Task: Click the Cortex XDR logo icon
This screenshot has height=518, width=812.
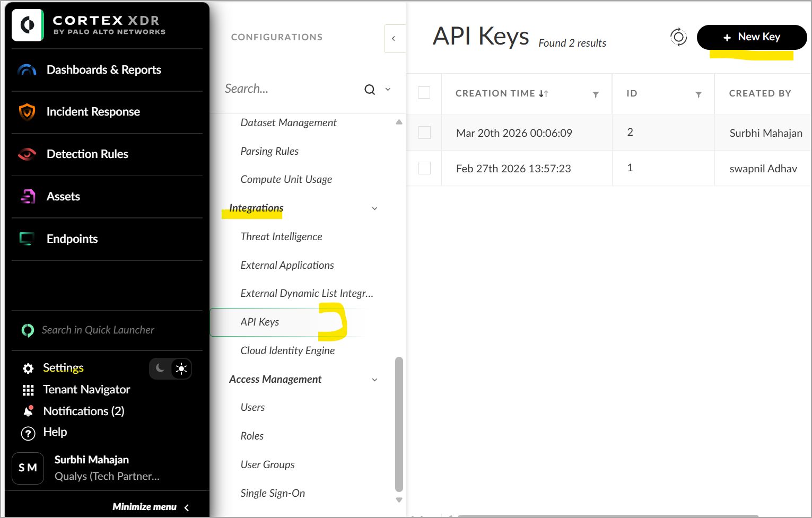Action: point(28,25)
